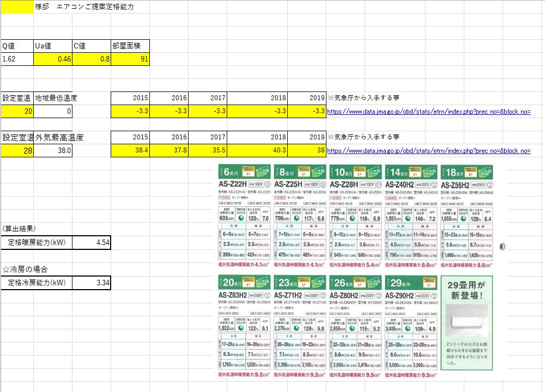Click the -3.3 cell under 2015
The width and height of the screenshot is (545, 392).
130,112
